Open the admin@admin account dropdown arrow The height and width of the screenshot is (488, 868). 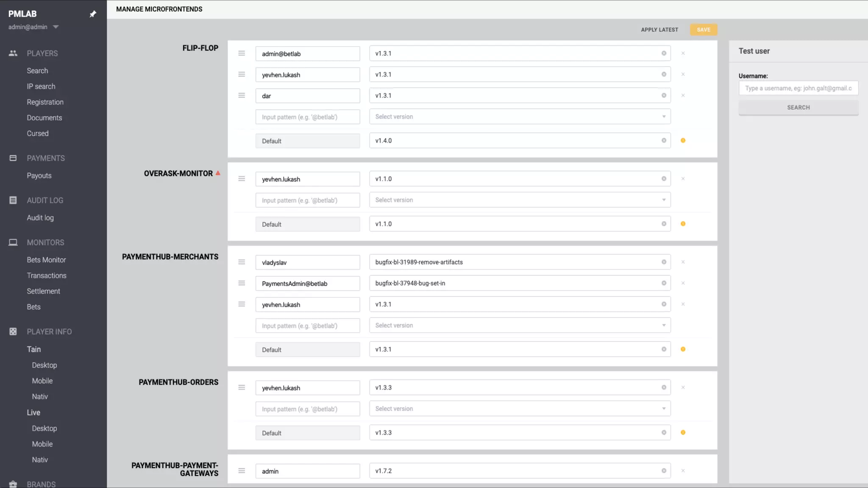point(56,27)
